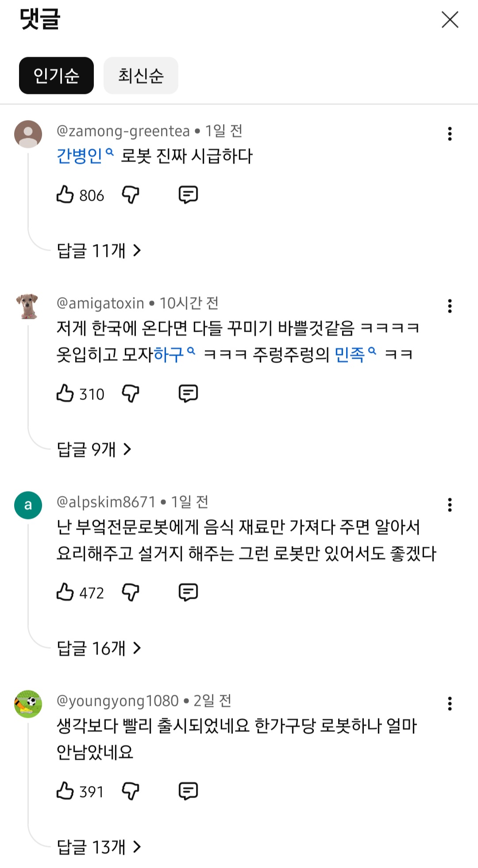
Task: Click the reply icon under @zamong-greentea's comment
Action: [x=188, y=195]
